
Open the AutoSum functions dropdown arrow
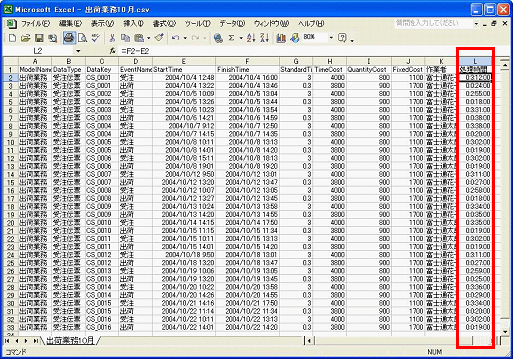[241, 38]
